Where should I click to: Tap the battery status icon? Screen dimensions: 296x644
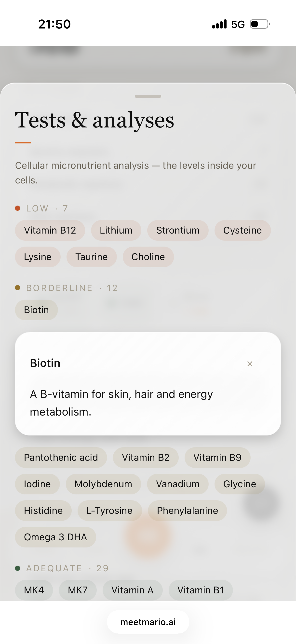260,24
